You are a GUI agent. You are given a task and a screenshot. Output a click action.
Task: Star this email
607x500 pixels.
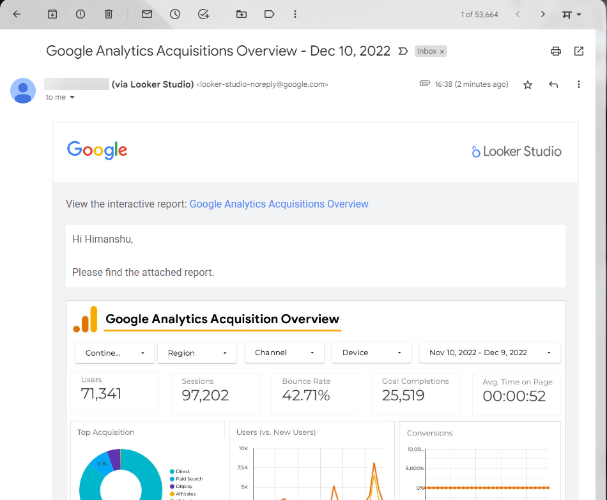528,85
